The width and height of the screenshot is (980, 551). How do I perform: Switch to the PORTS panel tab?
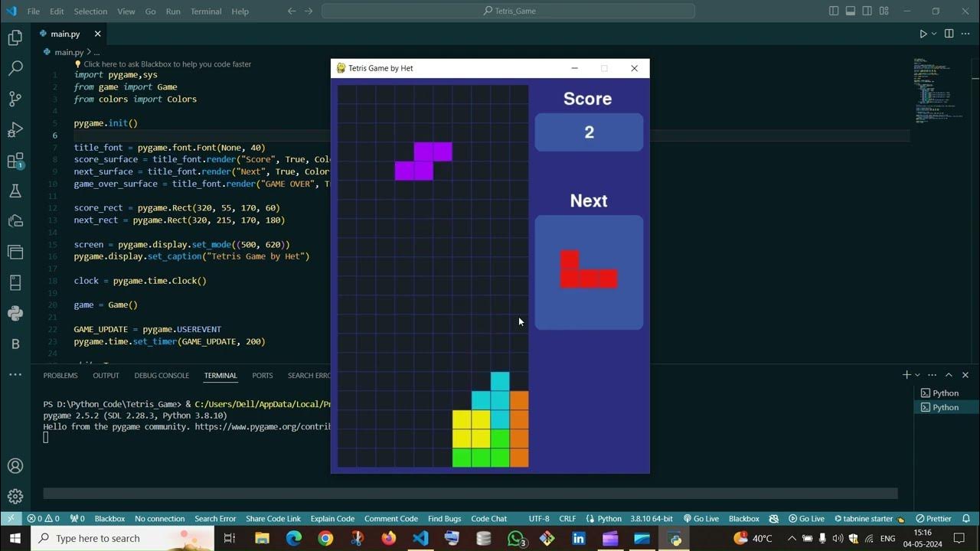tap(263, 375)
